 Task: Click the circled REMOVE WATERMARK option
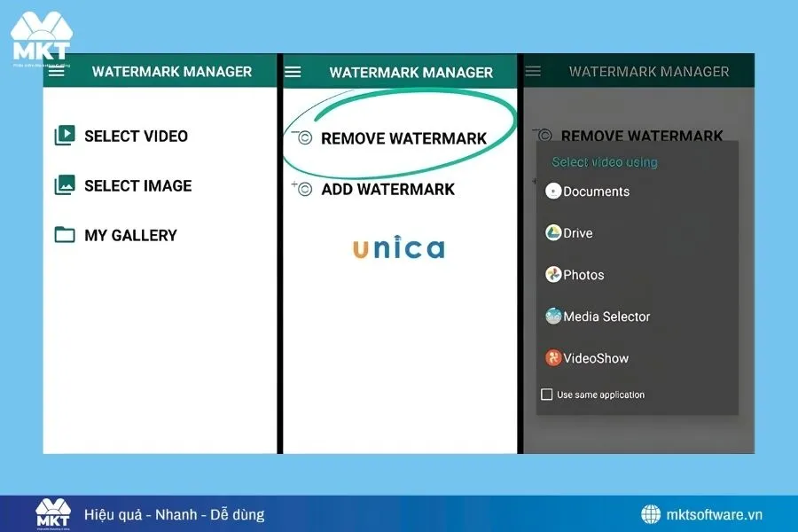(x=403, y=138)
